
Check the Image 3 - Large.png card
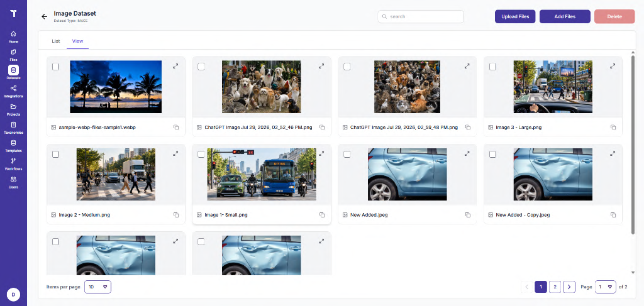(x=493, y=67)
